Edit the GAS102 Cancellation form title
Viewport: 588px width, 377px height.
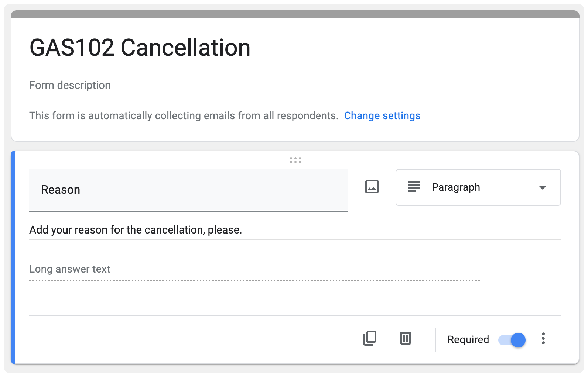140,48
